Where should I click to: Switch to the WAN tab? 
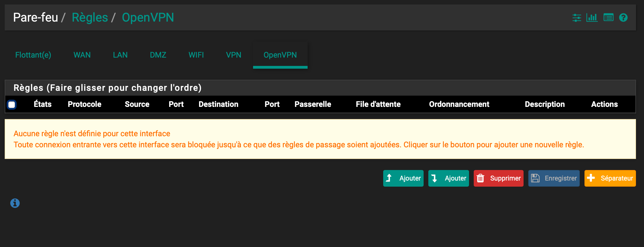click(x=82, y=55)
